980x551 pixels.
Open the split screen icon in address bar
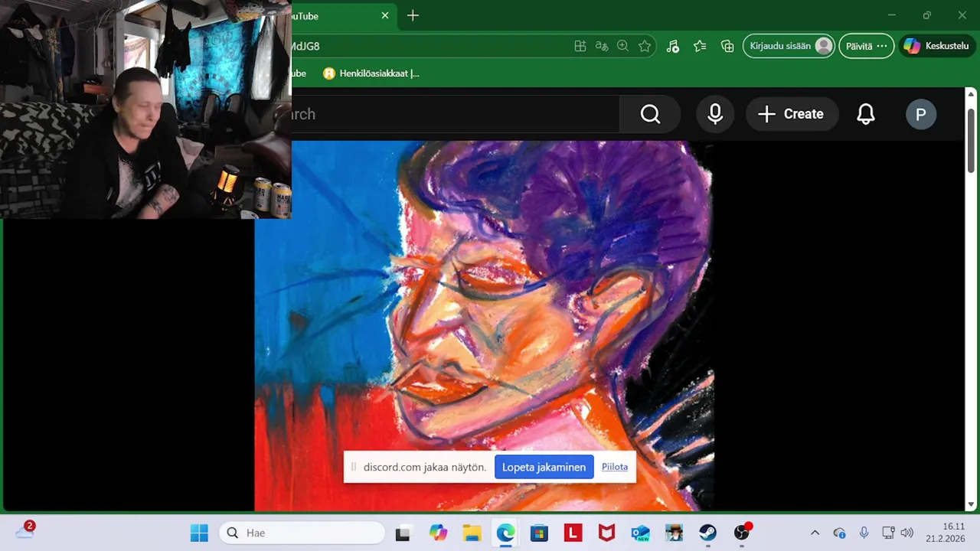[x=580, y=46]
